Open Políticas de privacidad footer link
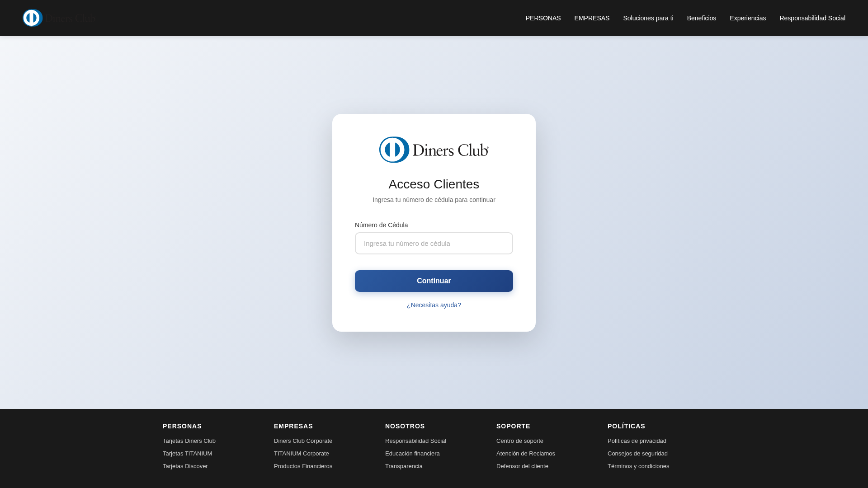The width and height of the screenshot is (868, 488). (x=637, y=441)
